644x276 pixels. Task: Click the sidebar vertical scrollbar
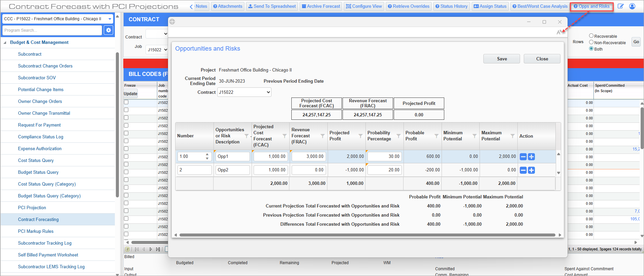pyautogui.click(x=117, y=125)
